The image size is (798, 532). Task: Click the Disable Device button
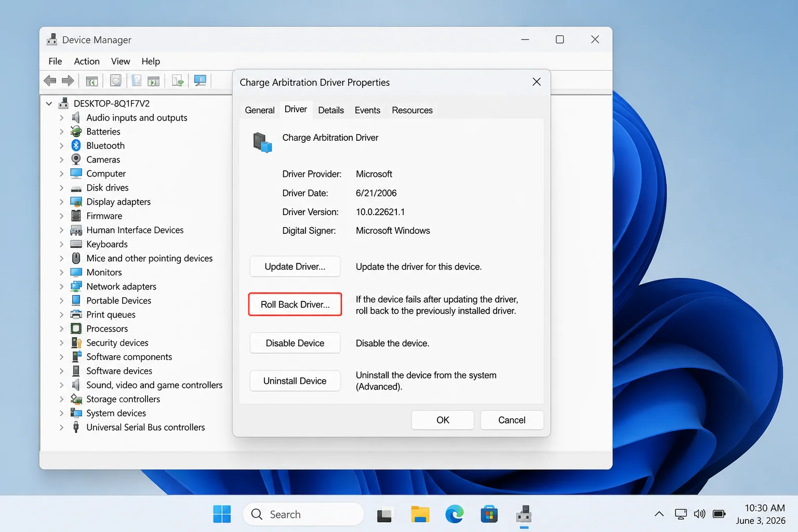click(x=295, y=343)
